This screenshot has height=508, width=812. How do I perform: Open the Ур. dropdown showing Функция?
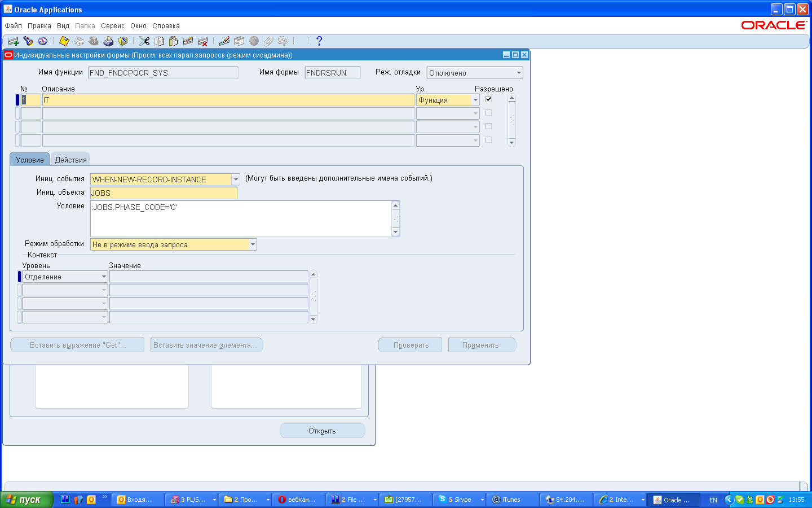pyautogui.click(x=475, y=100)
